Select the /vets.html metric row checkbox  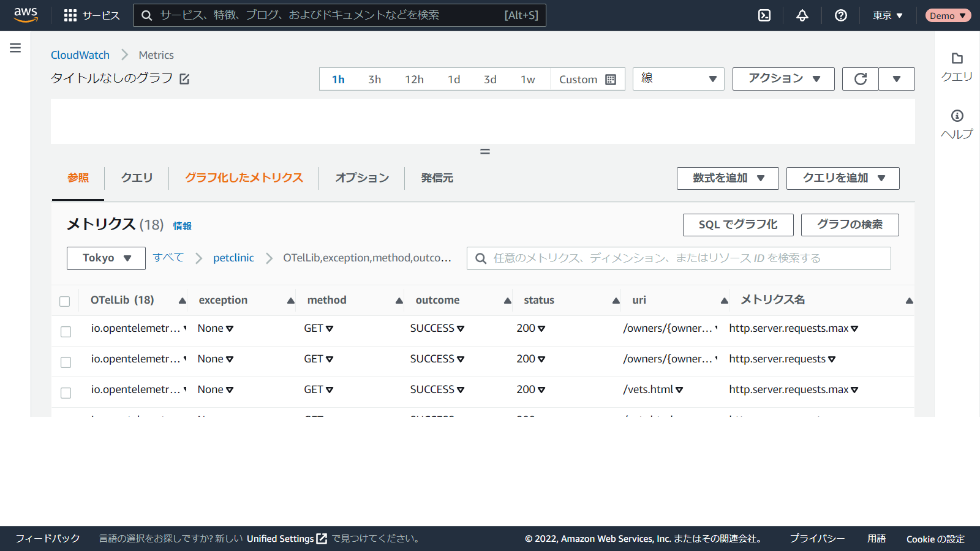pyautogui.click(x=66, y=393)
